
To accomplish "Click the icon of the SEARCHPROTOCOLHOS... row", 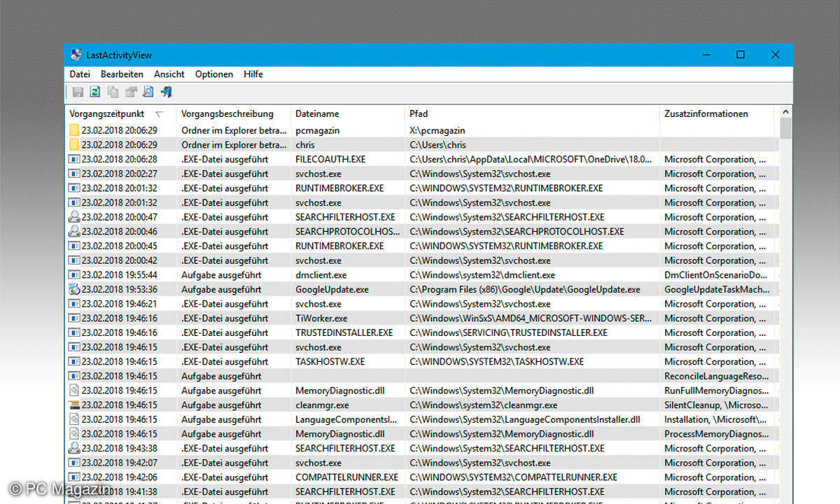I will [x=74, y=232].
